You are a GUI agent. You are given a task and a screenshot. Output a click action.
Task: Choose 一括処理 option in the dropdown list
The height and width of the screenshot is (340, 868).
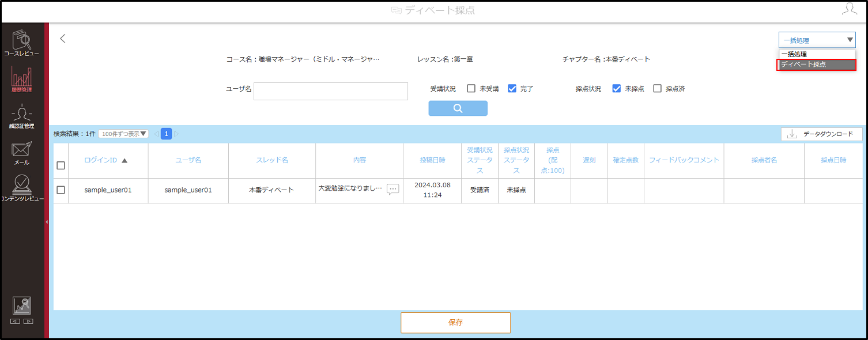(x=817, y=54)
